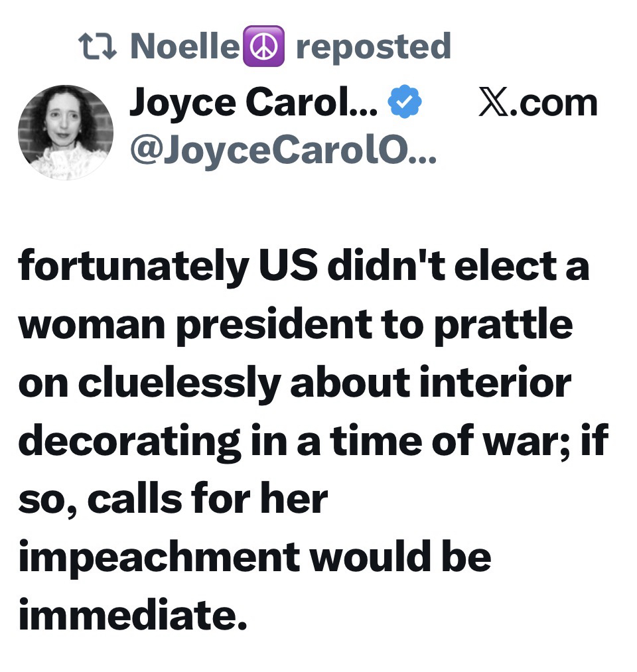This screenshot has width=637, height=672.
Task: Click the words 'calls for her' in the post
Action: click(208, 499)
